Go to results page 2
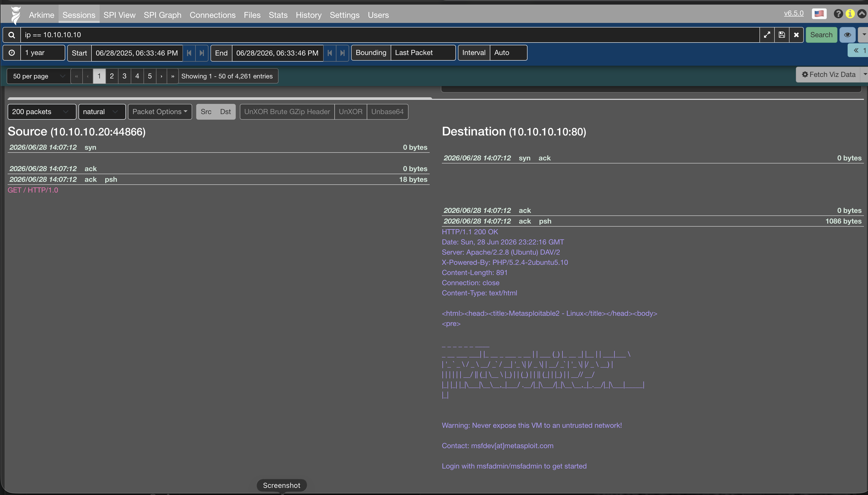The image size is (868, 495). [x=112, y=76]
